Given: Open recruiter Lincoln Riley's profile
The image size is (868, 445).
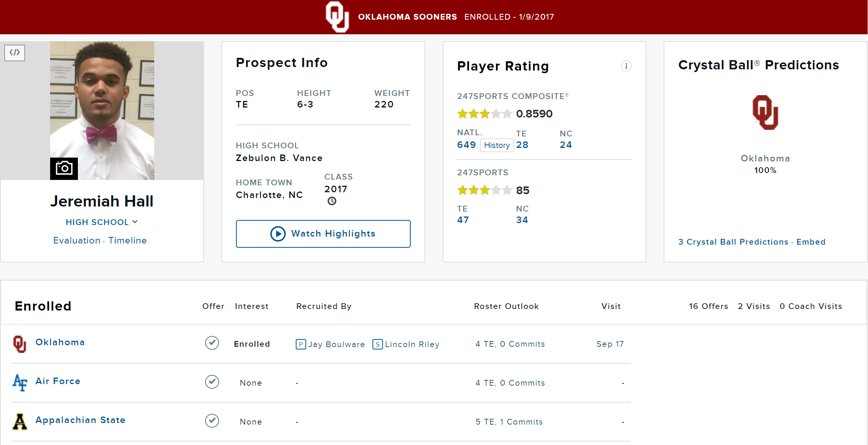Looking at the screenshot, I should [412, 344].
